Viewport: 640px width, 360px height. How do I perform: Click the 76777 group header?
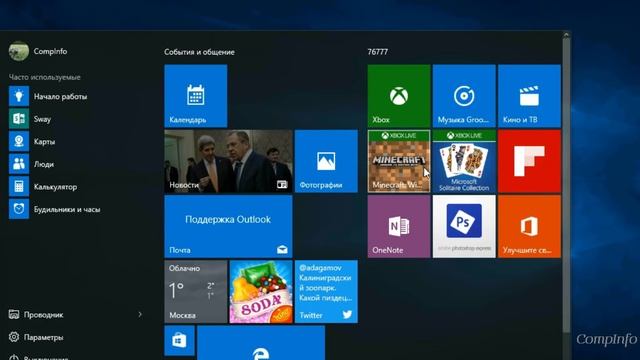click(x=378, y=52)
